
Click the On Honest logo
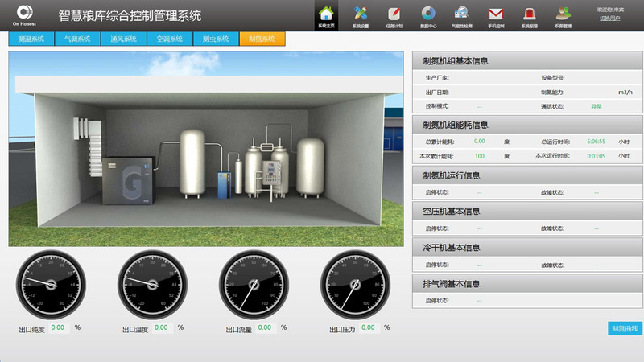[24, 15]
